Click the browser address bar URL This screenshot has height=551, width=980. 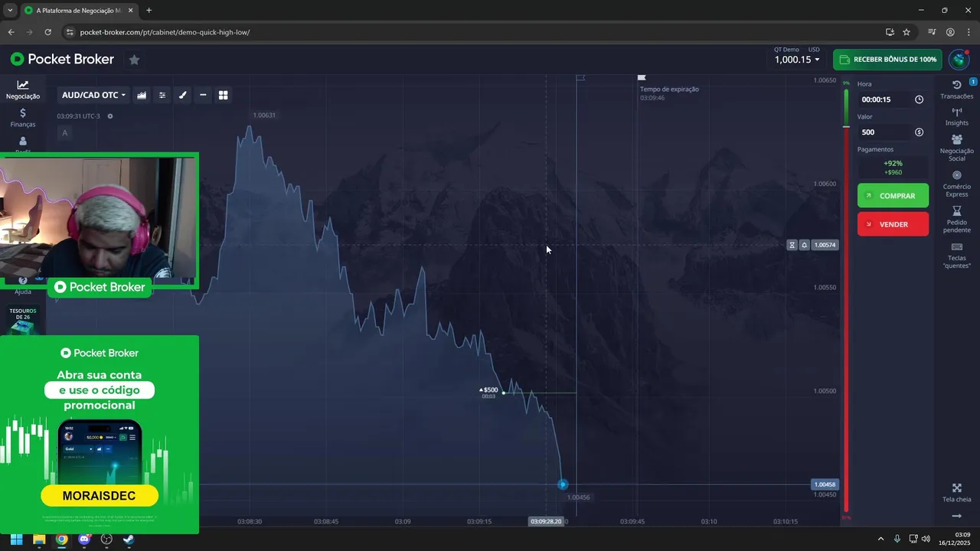pyautogui.click(x=165, y=32)
